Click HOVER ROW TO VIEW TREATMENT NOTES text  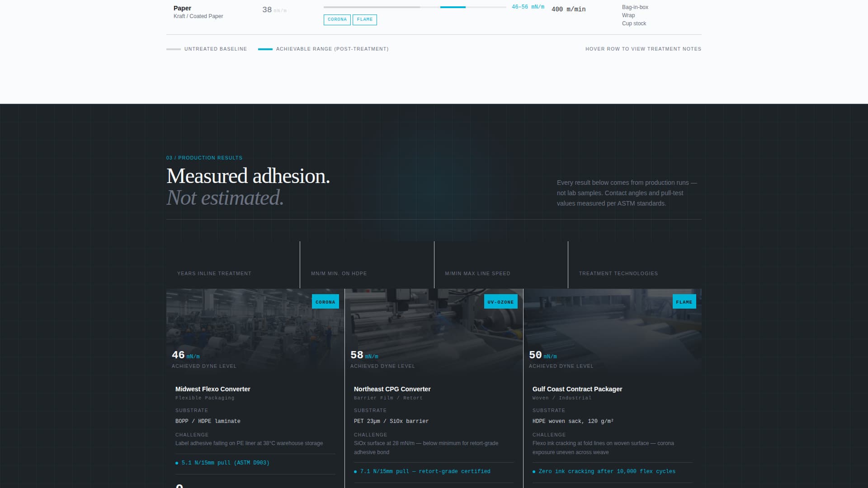(643, 49)
